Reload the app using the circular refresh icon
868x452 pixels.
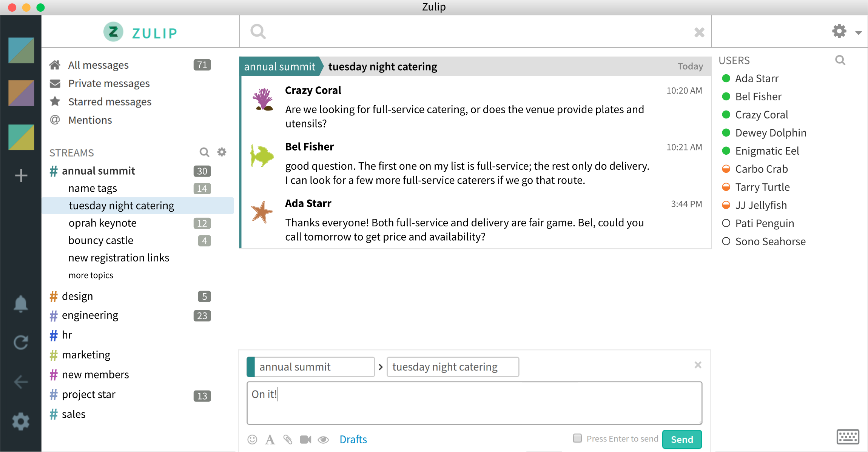(x=20, y=343)
